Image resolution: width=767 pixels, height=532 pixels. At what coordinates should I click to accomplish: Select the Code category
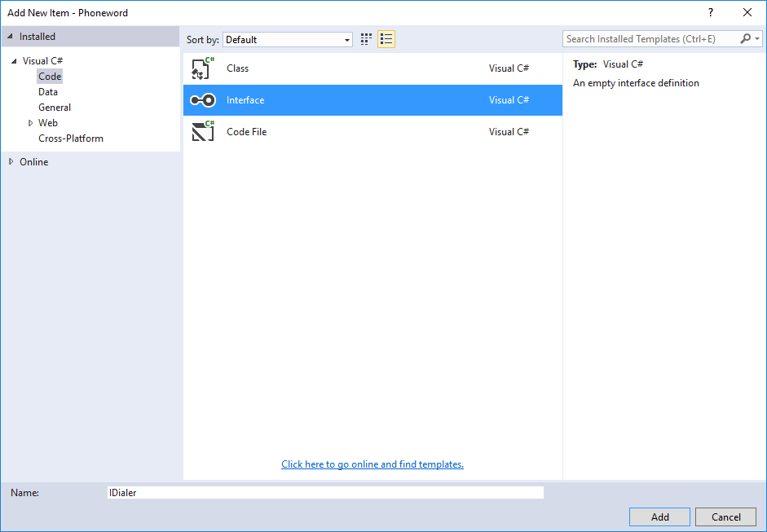(x=50, y=77)
